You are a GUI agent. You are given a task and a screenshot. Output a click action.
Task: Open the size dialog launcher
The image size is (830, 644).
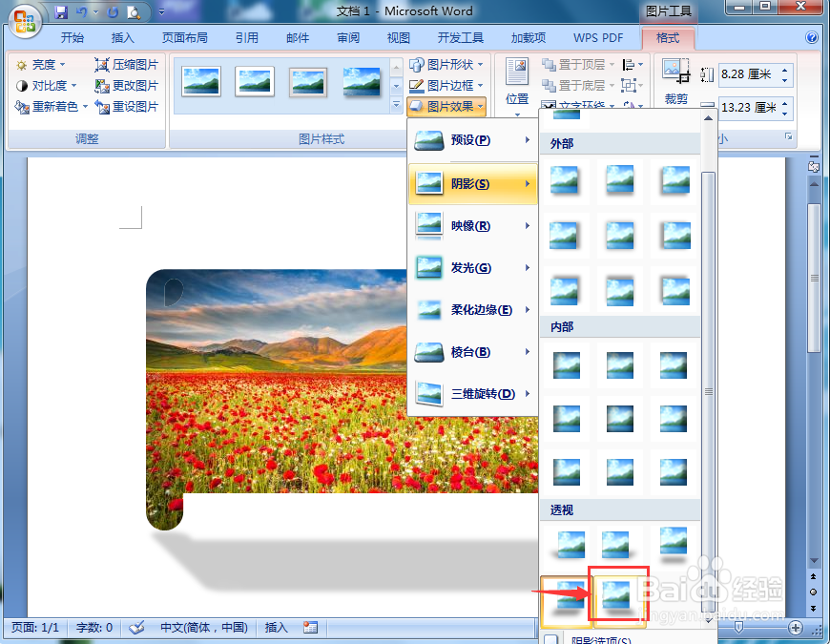click(788, 137)
